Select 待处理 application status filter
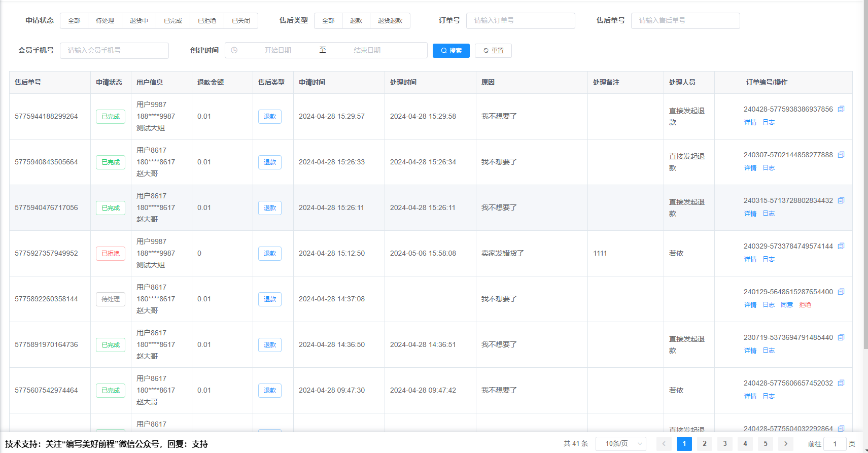The image size is (868, 453). 105,21
